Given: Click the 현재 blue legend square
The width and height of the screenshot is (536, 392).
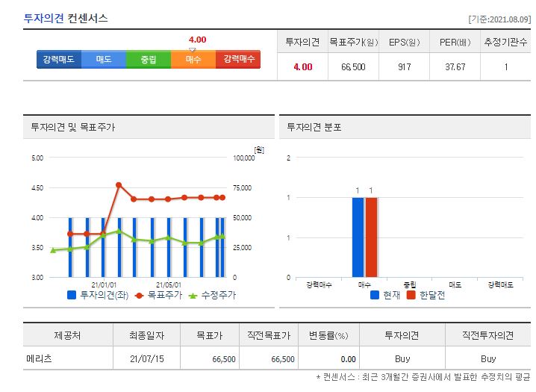Looking at the screenshot, I should (375, 295).
